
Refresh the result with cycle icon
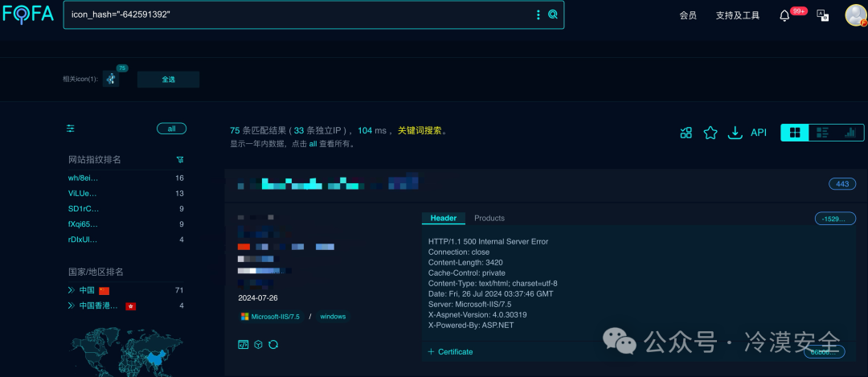click(x=273, y=344)
